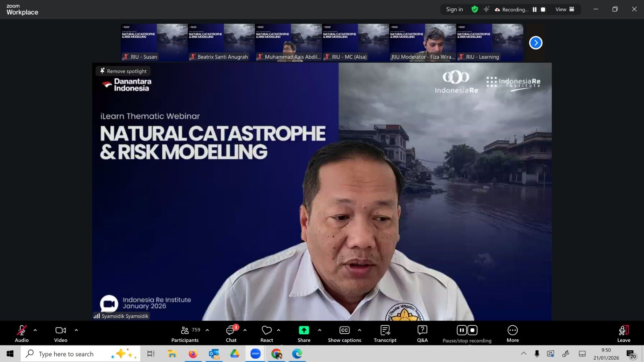Click Remove spotlight button

point(123,71)
